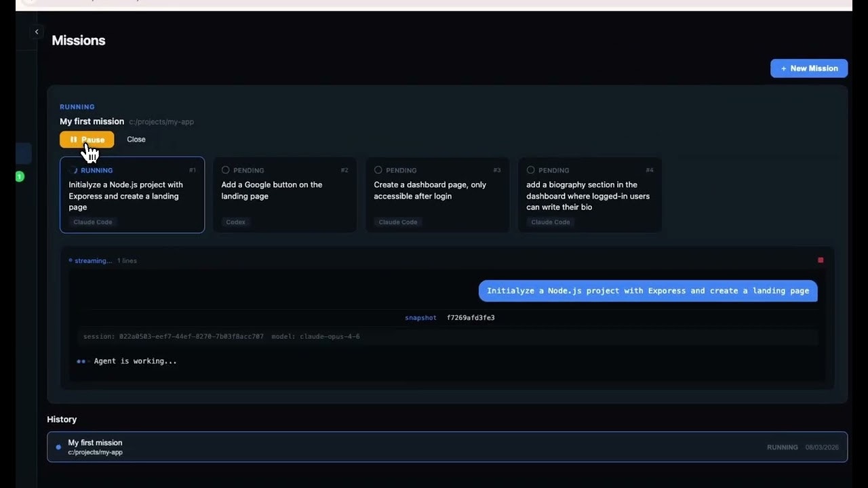Click the green notification badge in sidebar
Viewport: 868px width, 488px height.
click(20, 177)
